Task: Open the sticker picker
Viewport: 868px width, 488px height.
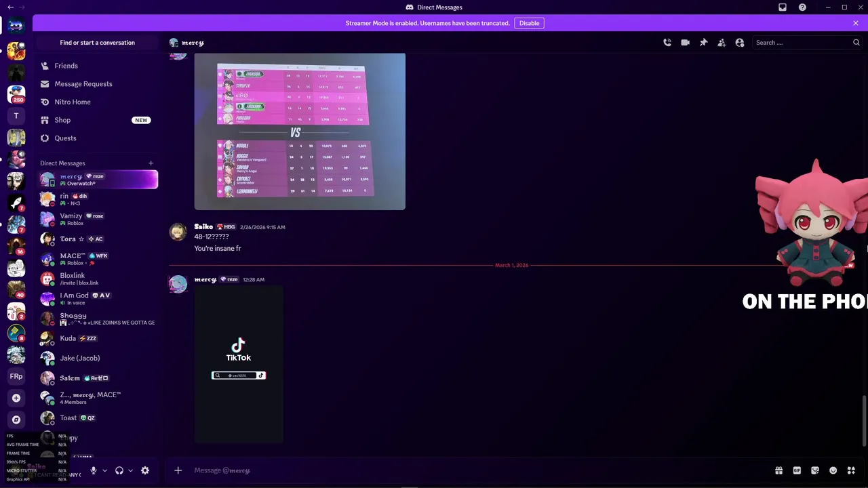Action: tap(815, 470)
